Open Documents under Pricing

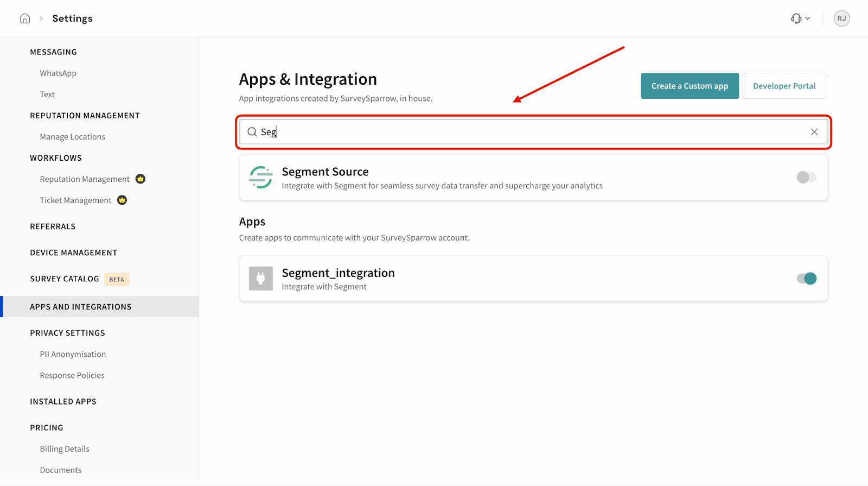coord(61,470)
